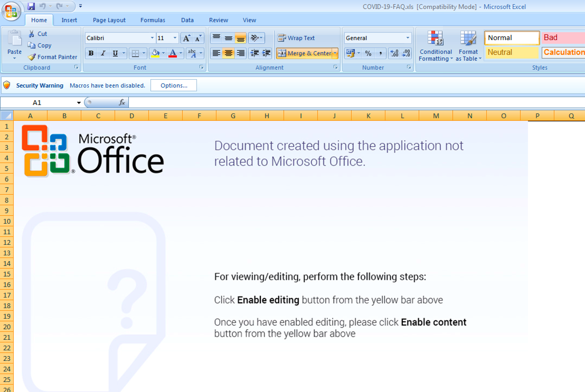The height and width of the screenshot is (392, 585).
Task: Toggle Underline formatting
Action: pos(115,53)
